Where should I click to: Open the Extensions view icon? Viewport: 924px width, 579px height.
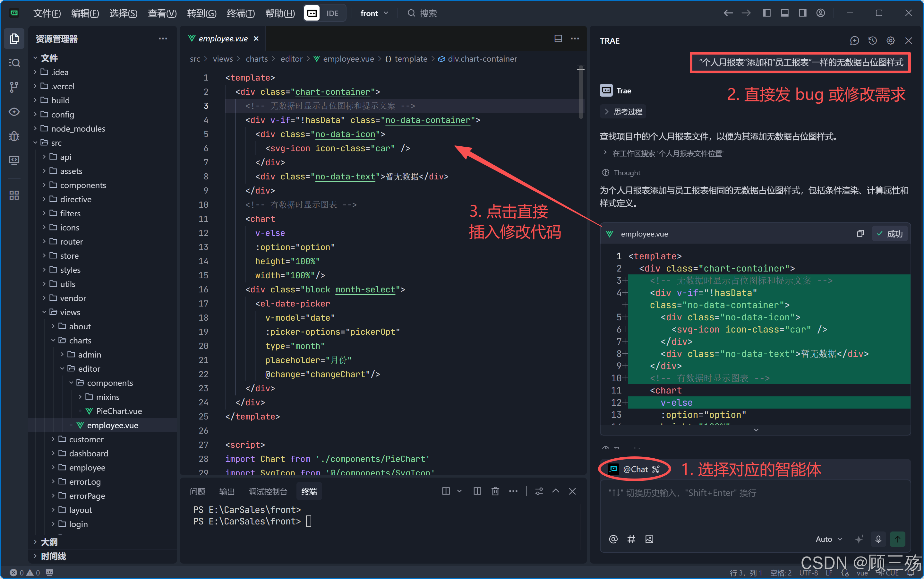coord(14,195)
